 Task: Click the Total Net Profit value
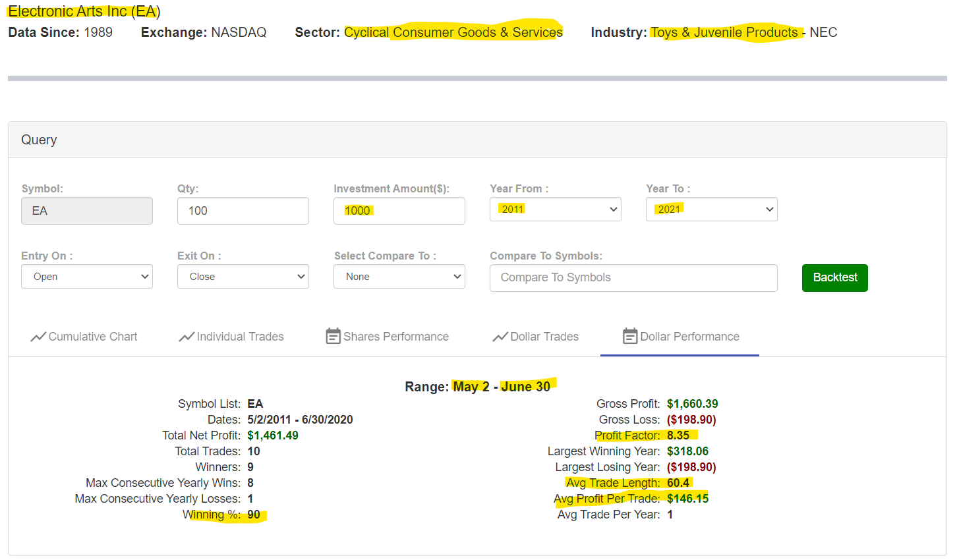pyautogui.click(x=272, y=435)
